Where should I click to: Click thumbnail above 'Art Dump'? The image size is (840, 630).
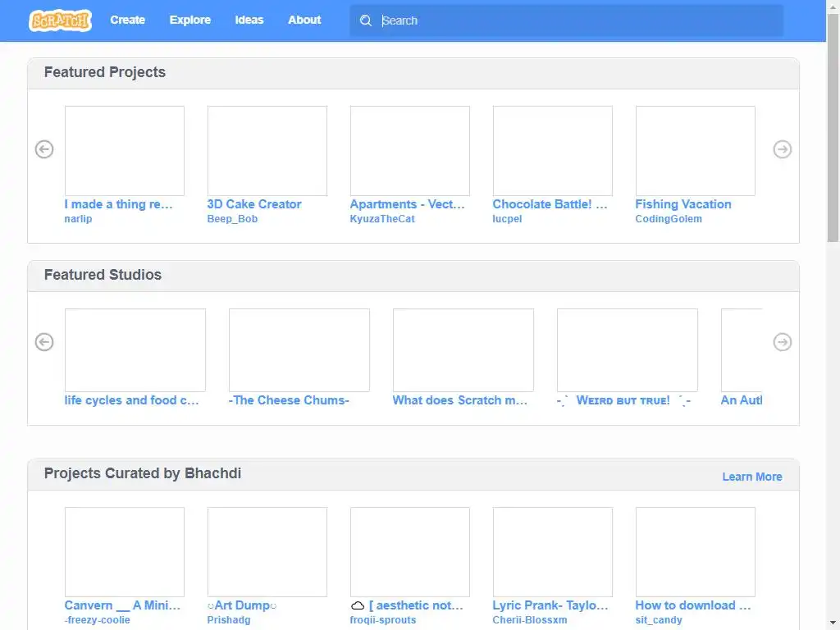(267, 552)
